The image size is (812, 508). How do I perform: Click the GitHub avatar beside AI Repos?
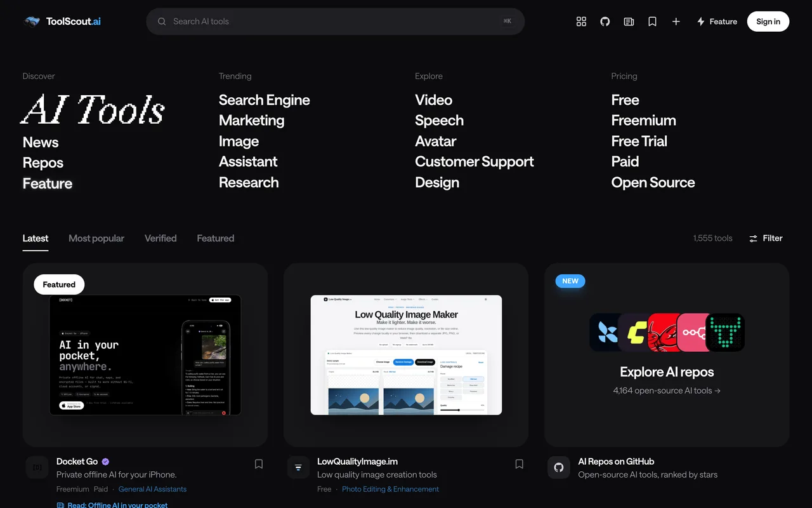coord(559,467)
